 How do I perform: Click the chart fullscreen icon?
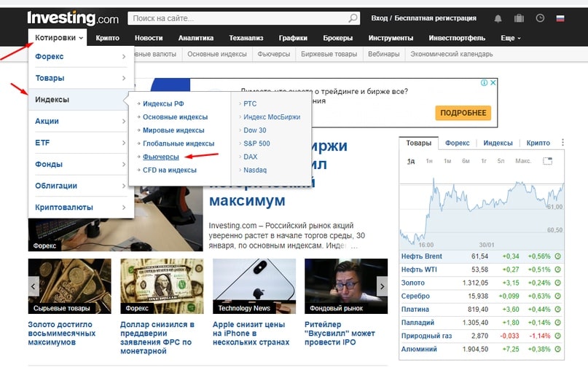(547, 161)
